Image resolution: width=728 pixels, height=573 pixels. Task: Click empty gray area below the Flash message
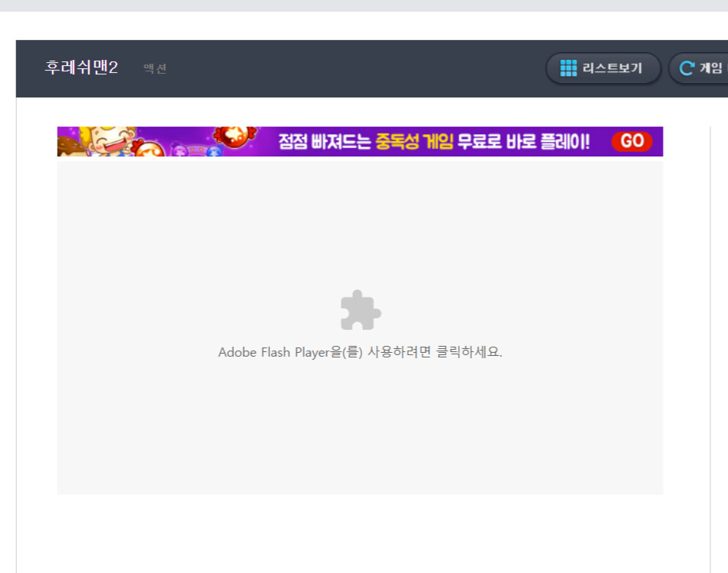[x=360, y=430]
